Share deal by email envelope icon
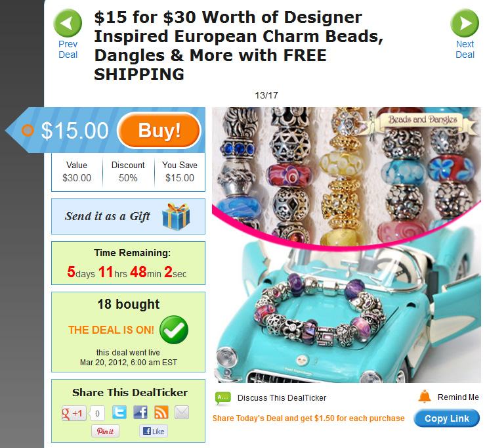 pos(182,412)
